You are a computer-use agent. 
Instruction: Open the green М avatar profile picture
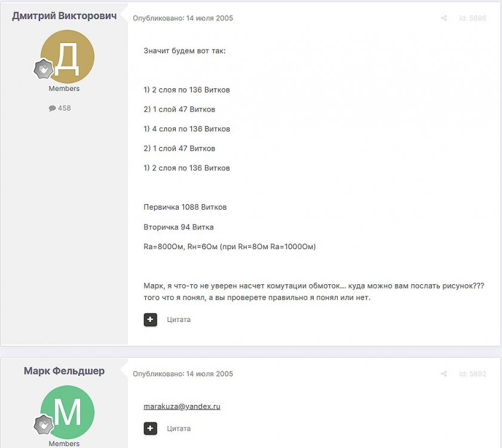click(x=69, y=412)
